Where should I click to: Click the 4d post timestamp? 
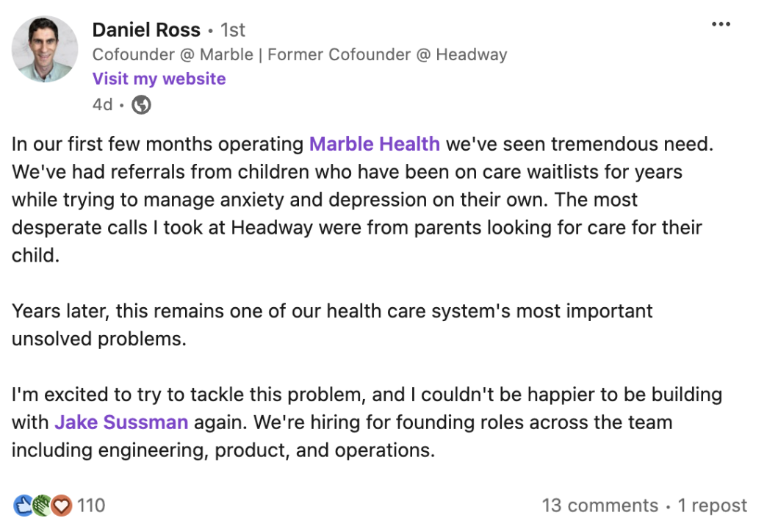(102, 105)
